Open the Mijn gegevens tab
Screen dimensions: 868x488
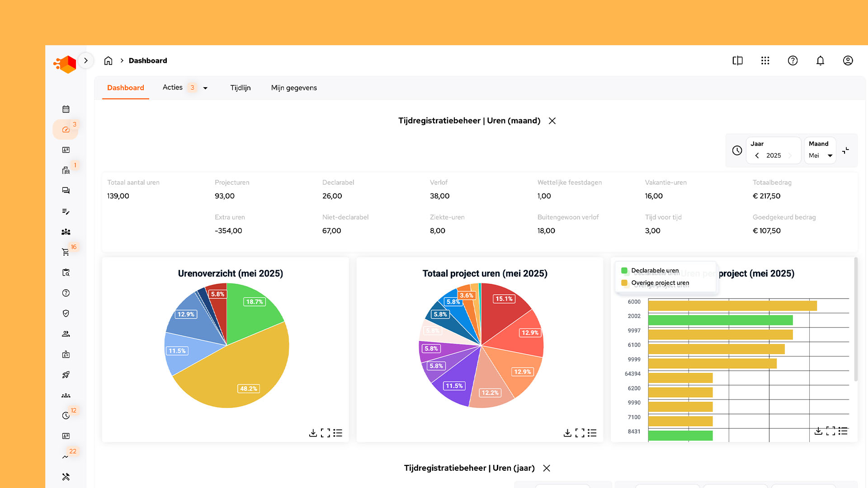pos(293,88)
